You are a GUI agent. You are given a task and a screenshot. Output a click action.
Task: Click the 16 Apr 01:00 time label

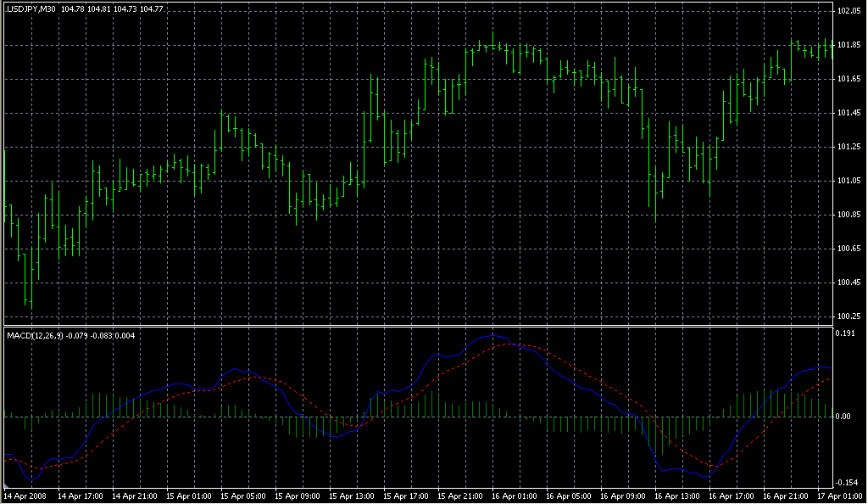515,496
